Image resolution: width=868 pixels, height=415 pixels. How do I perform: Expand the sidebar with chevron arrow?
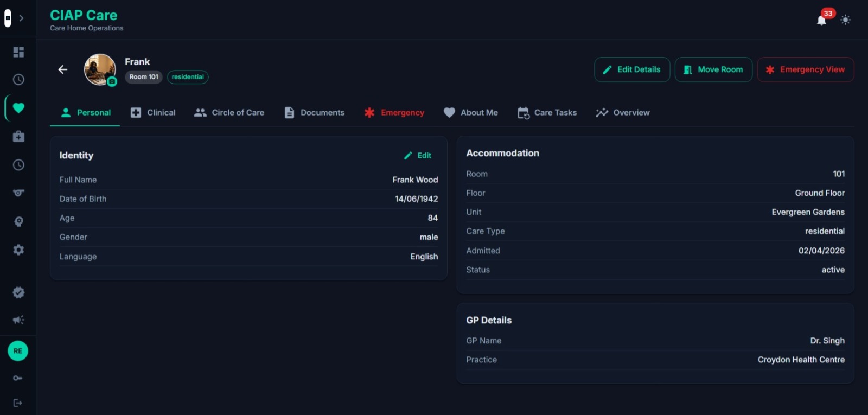click(21, 18)
